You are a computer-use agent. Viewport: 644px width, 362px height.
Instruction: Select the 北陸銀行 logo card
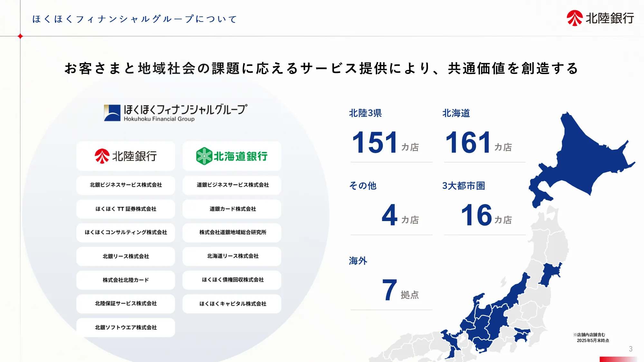(x=126, y=156)
